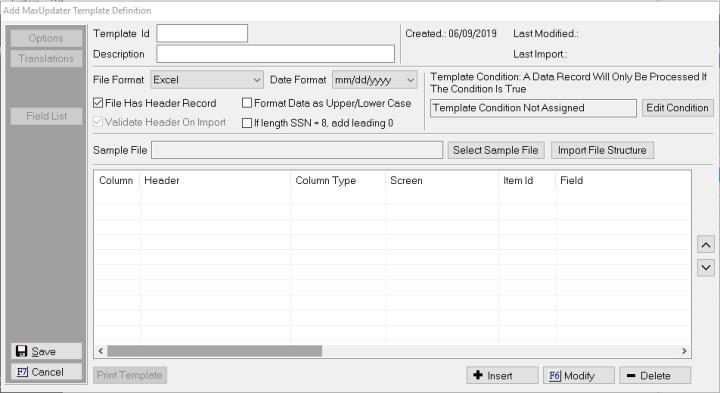Click the Last Import label
720x393 pixels.
point(540,54)
